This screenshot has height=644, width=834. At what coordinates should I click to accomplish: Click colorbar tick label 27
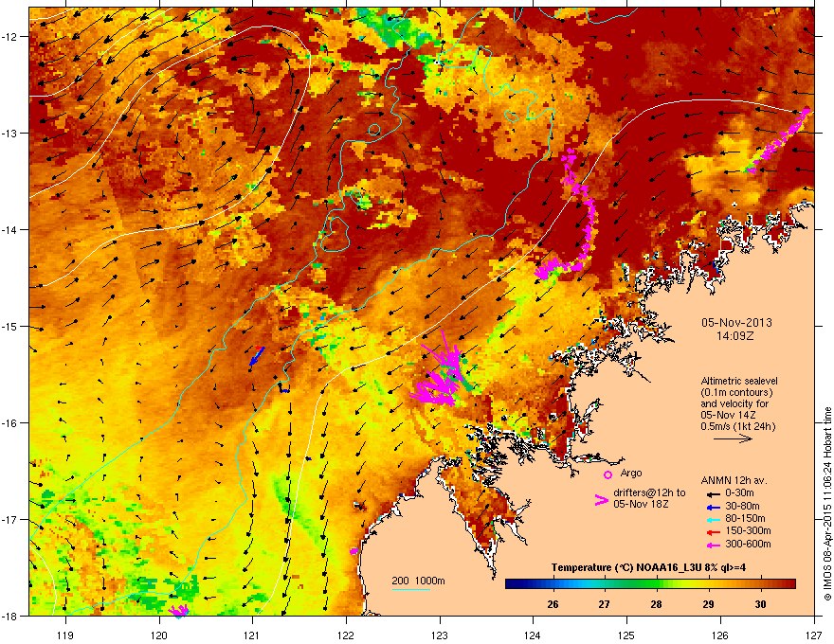605,604
